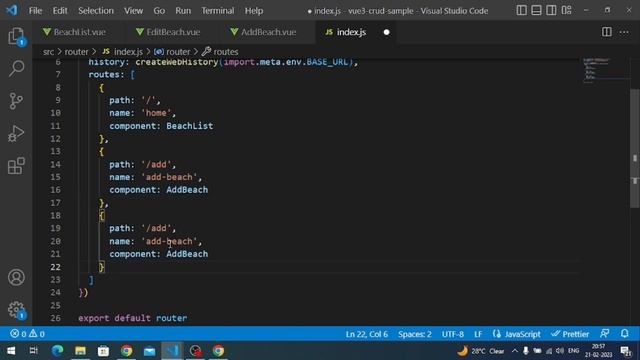Open the Selection menu
The image size is (640, 360).
[x=96, y=11]
